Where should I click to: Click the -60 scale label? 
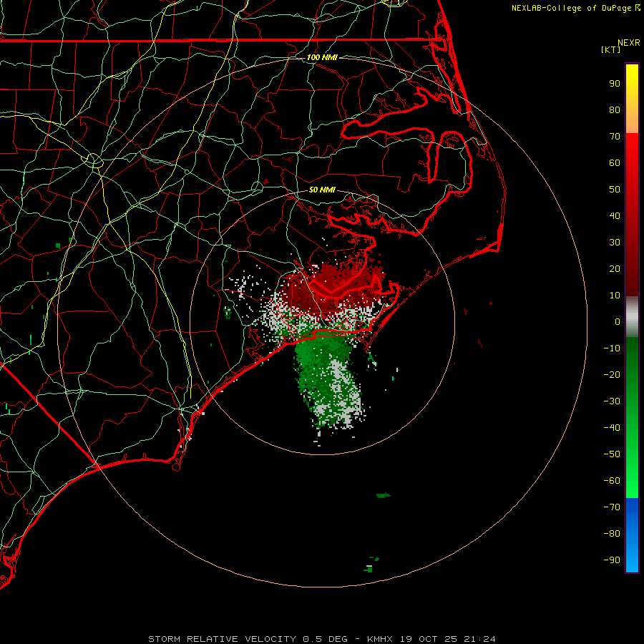click(612, 481)
